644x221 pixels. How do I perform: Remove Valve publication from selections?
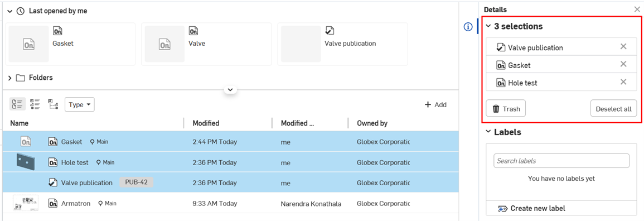click(x=623, y=47)
